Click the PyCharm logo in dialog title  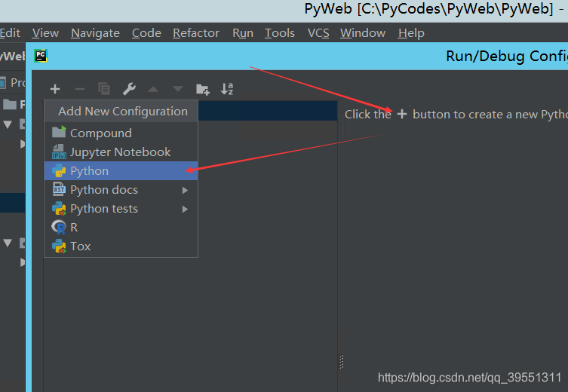41,56
